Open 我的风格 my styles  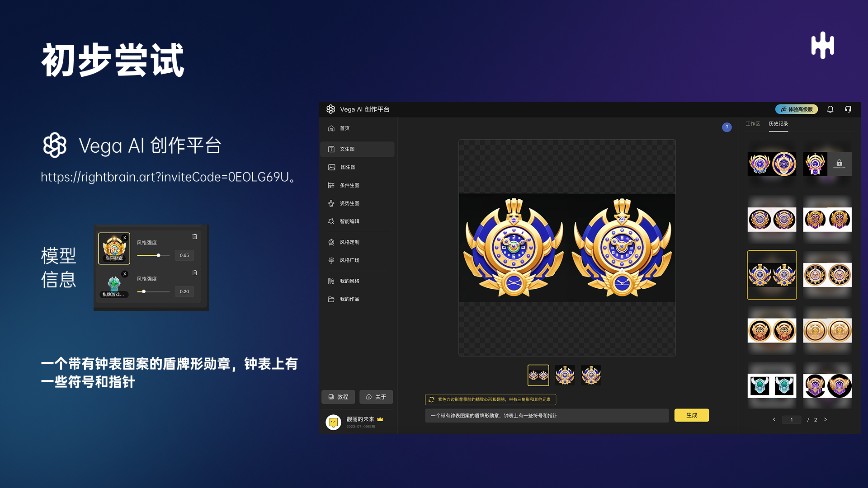click(357, 281)
